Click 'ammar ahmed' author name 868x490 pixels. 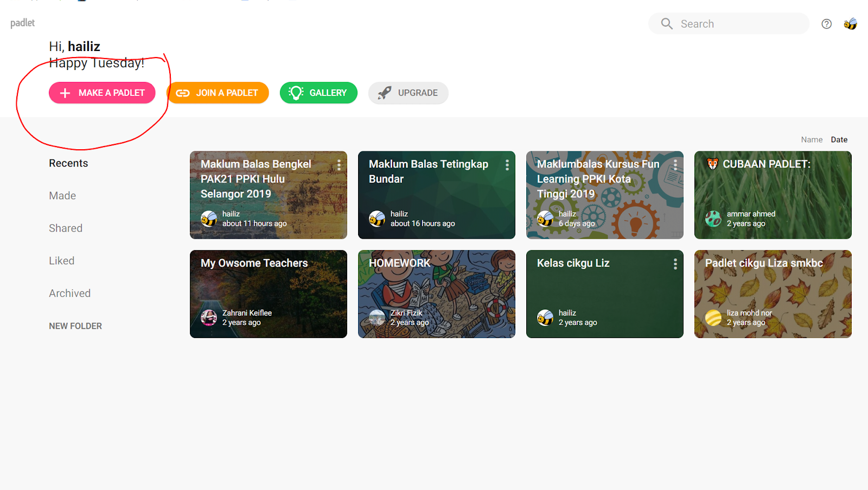[x=751, y=214]
